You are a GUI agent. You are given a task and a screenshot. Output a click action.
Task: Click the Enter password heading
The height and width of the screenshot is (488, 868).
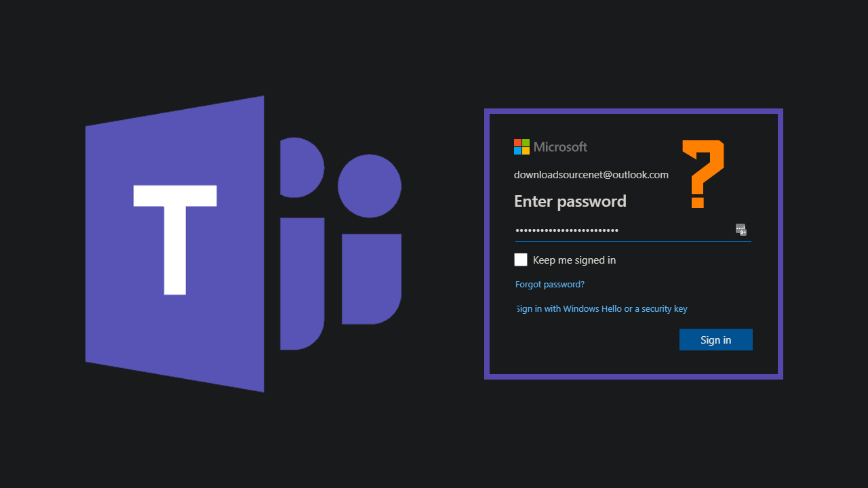(x=570, y=201)
